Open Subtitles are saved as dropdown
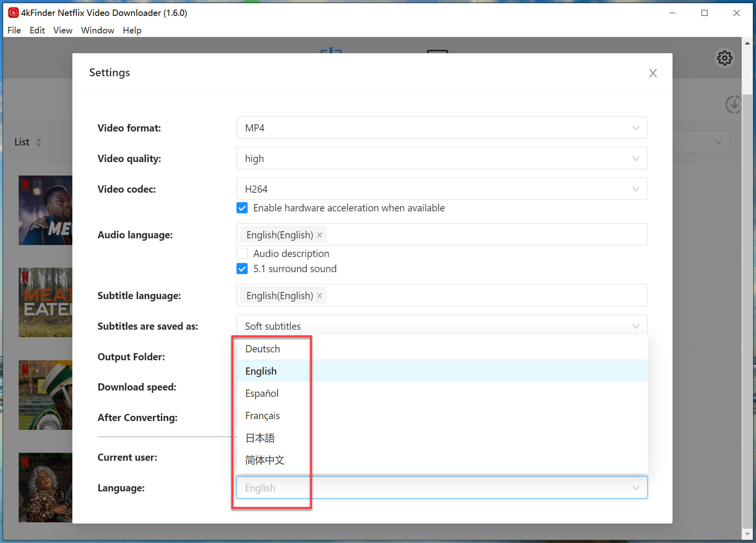Viewport: 756px width, 543px height. [442, 325]
